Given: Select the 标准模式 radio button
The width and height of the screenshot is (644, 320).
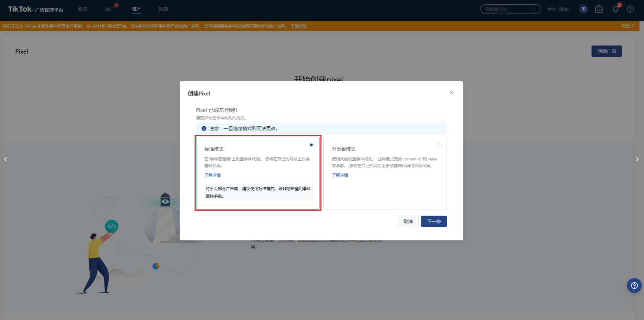Looking at the screenshot, I should coord(311,145).
